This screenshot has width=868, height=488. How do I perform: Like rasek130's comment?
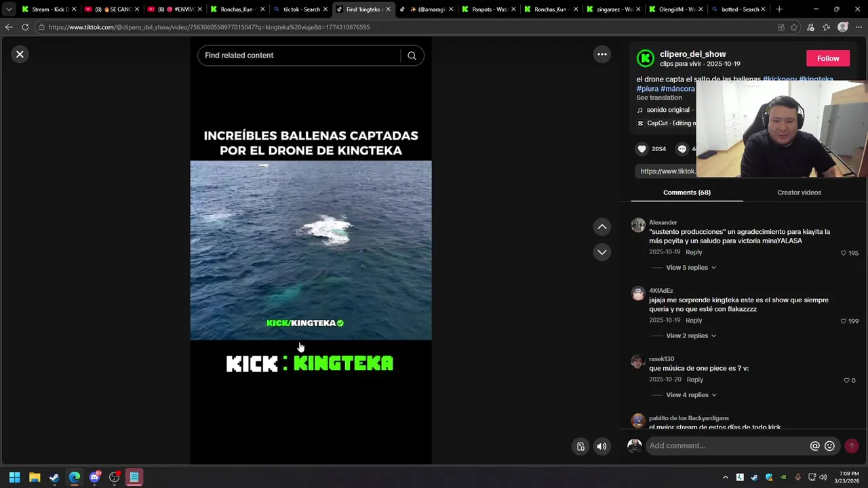click(x=846, y=380)
